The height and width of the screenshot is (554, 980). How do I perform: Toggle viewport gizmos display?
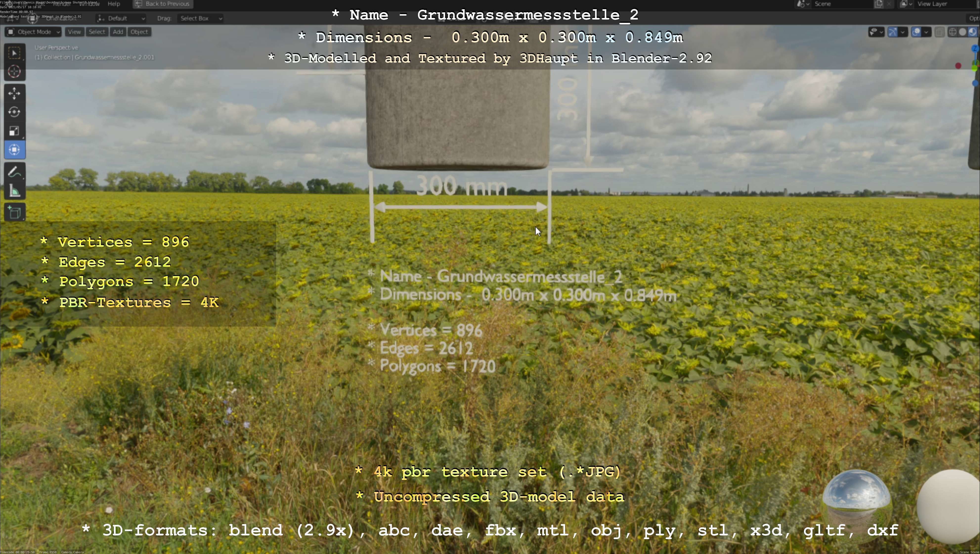[x=893, y=32]
